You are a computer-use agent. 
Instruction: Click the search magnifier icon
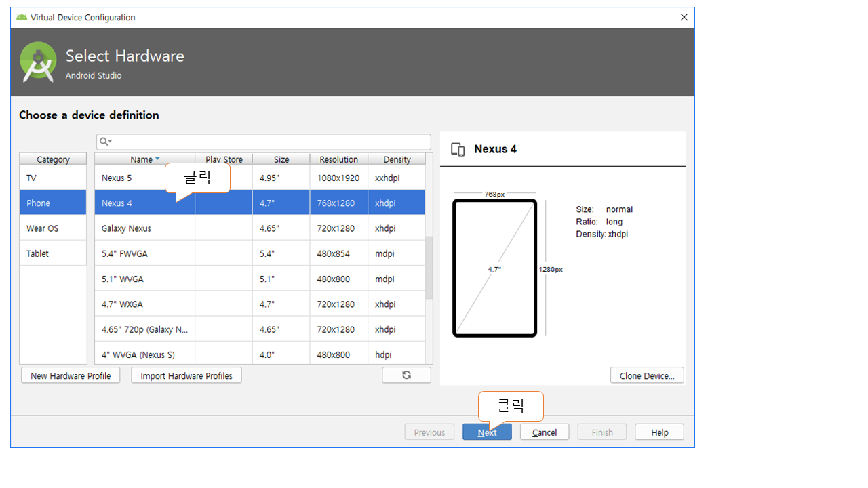click(x=104, y=142)
